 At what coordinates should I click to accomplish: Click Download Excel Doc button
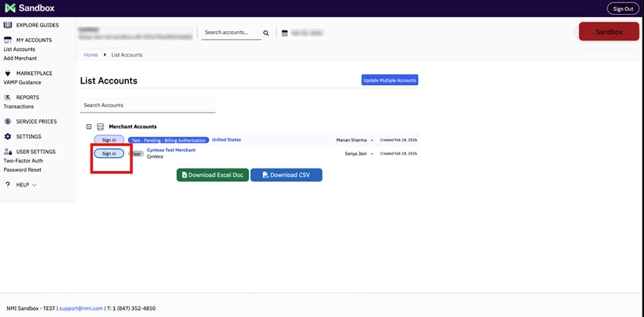click(213, 175)
